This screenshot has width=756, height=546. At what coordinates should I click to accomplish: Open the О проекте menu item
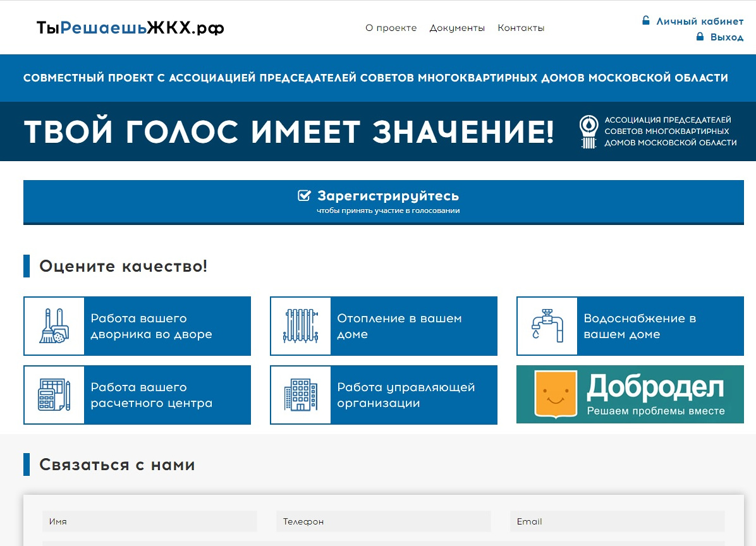391,28
